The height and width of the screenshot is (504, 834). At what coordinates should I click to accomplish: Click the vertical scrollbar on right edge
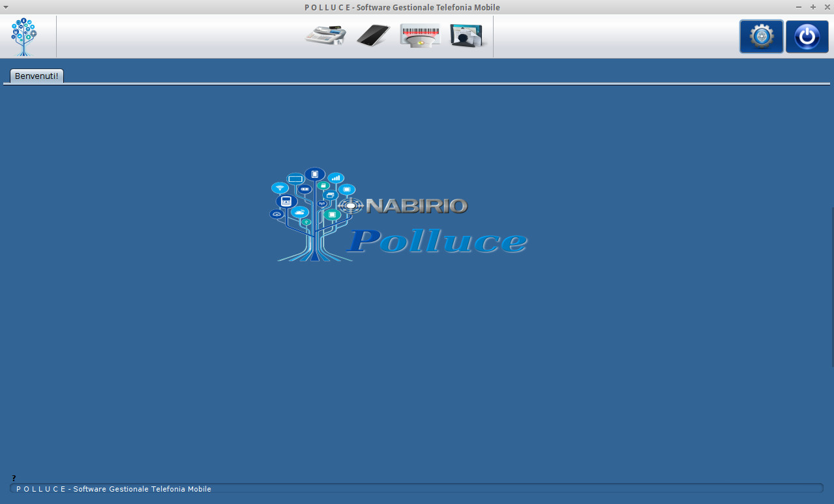click(832, 287)
